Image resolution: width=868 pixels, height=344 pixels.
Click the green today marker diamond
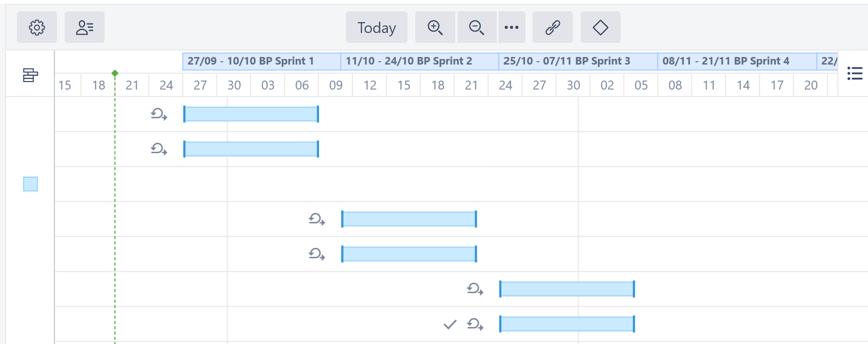[115, 73]
